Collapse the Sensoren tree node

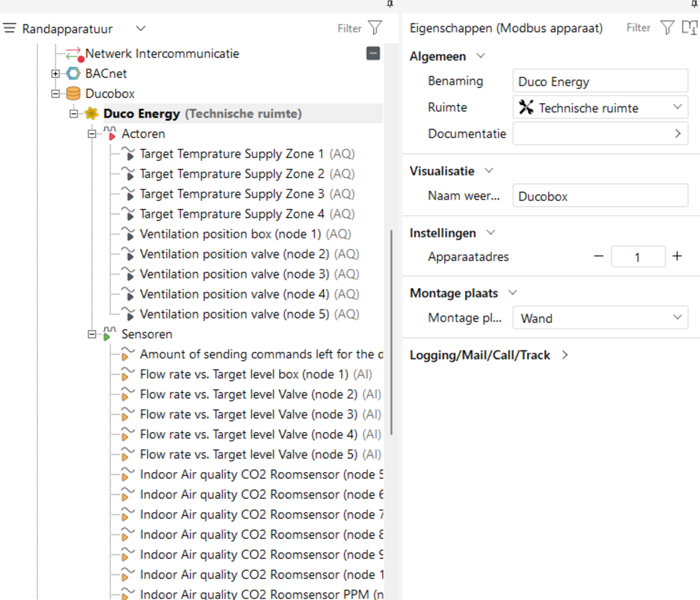pyautogui.click(x=92, y=334)
